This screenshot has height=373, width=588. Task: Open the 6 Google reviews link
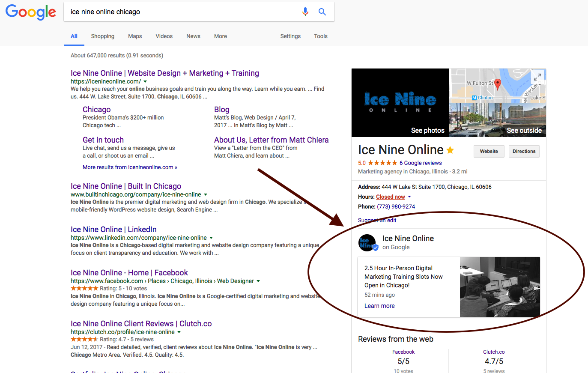coord(421,163)
